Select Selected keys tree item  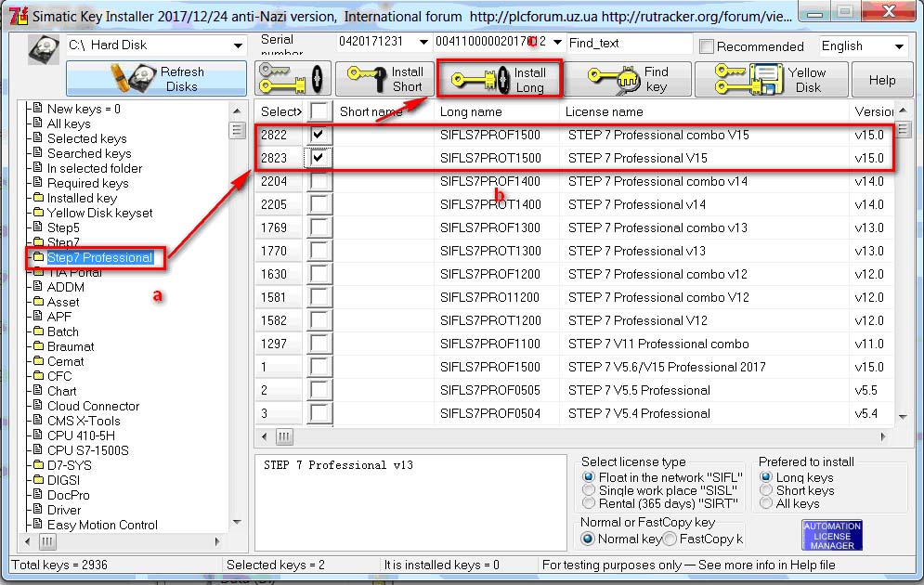[87, 138]
